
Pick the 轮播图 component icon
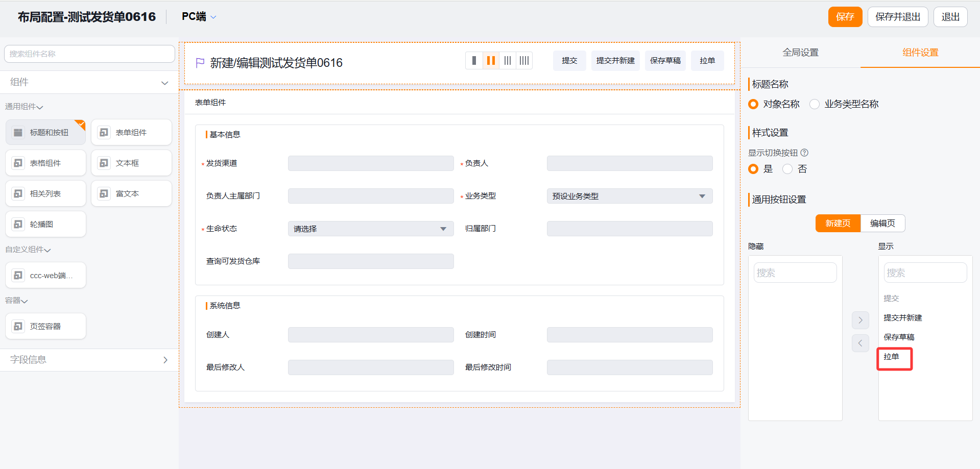pyautogui.click(x=18, y=224)
